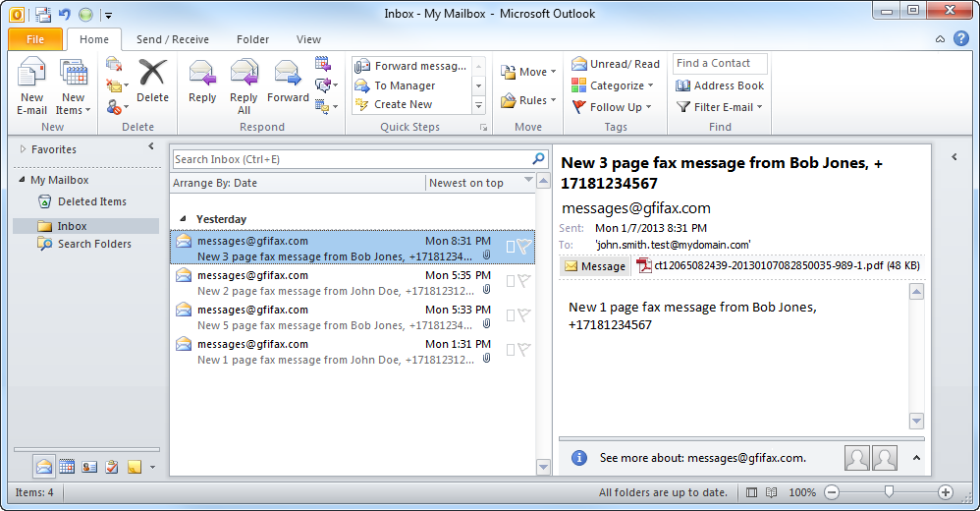Click the Find a Contact box
The width and height of the screenshot is (980, 511).
pos(720,63)
